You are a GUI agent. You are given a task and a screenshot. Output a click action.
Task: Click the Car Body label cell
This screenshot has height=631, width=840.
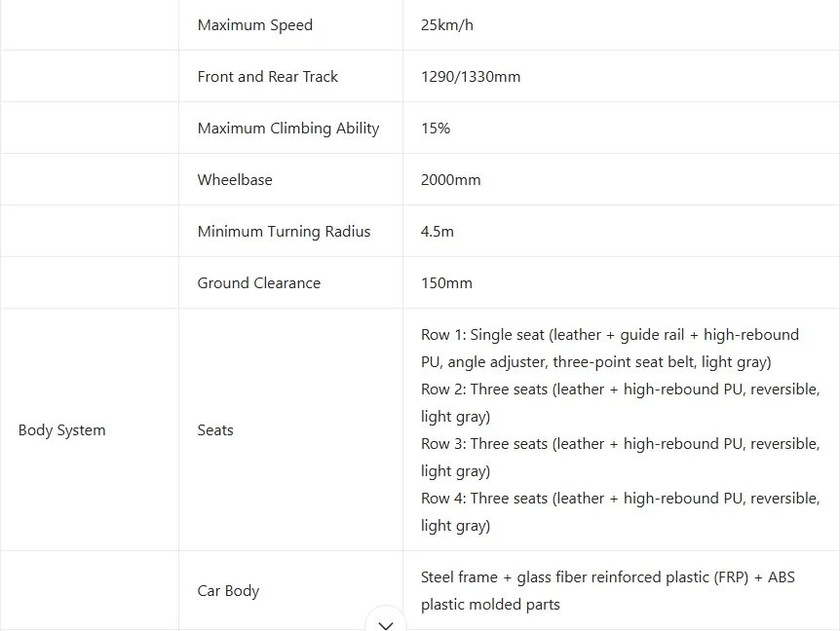coord(228,591)
